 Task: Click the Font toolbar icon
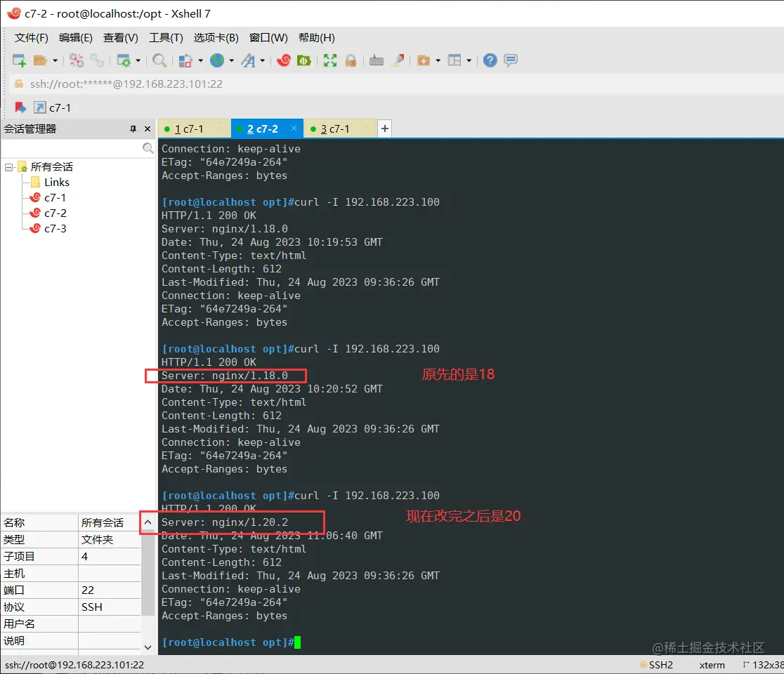[248, 60]
